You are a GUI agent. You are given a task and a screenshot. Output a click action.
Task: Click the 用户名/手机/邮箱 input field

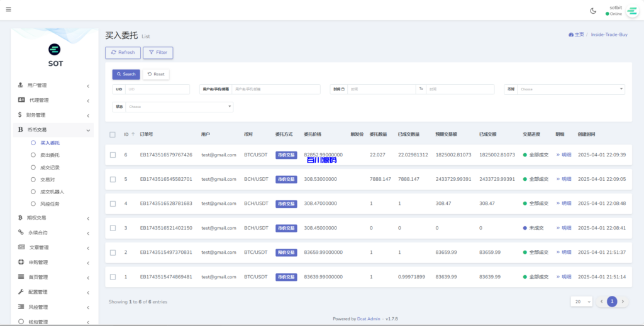(276, 89)
